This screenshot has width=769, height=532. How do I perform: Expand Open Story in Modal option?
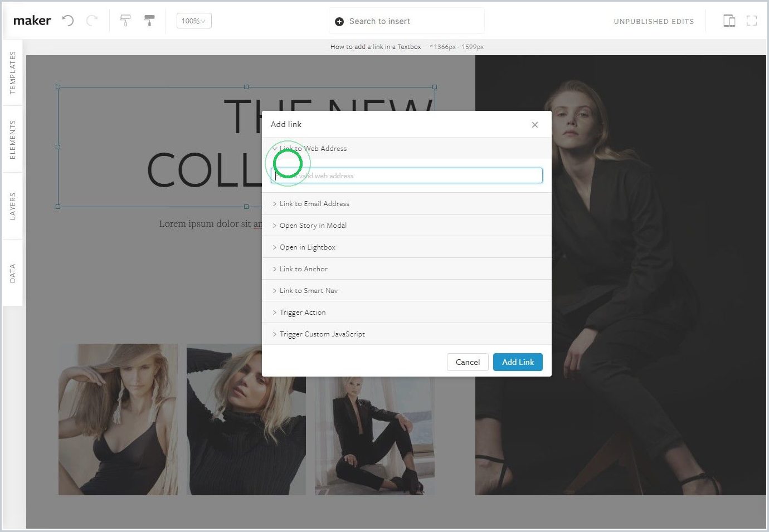pos(407,226)
